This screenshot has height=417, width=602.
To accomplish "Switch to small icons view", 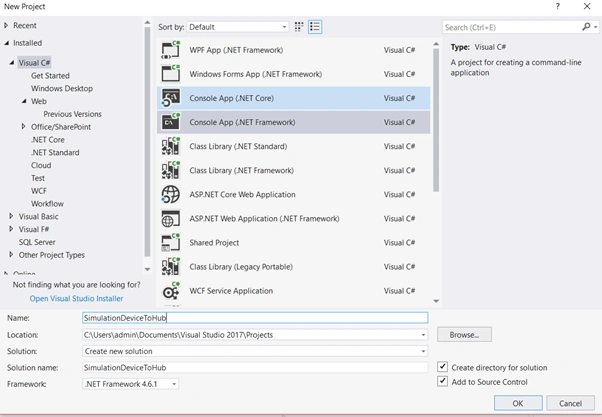I will [x=299, y=27].
